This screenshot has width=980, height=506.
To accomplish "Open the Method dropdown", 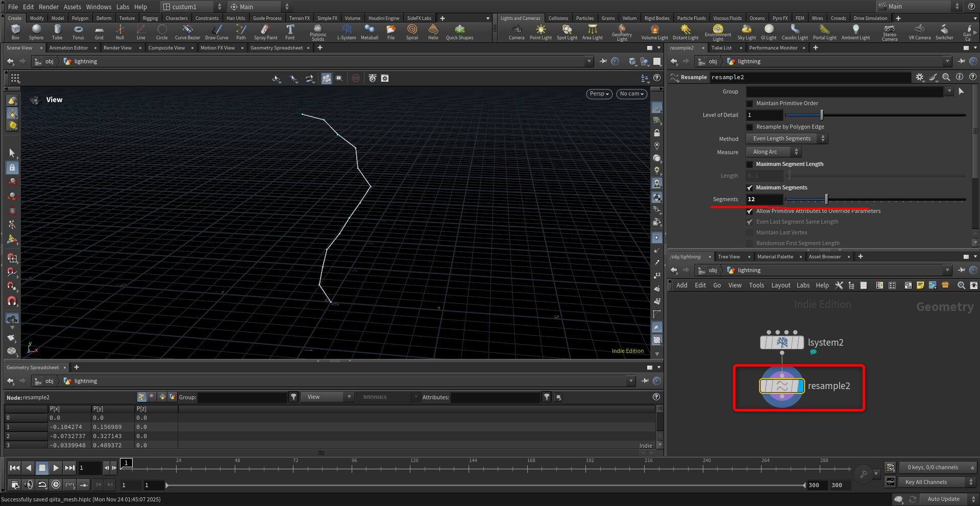I will pyautogui.click(x=786, y=139).
